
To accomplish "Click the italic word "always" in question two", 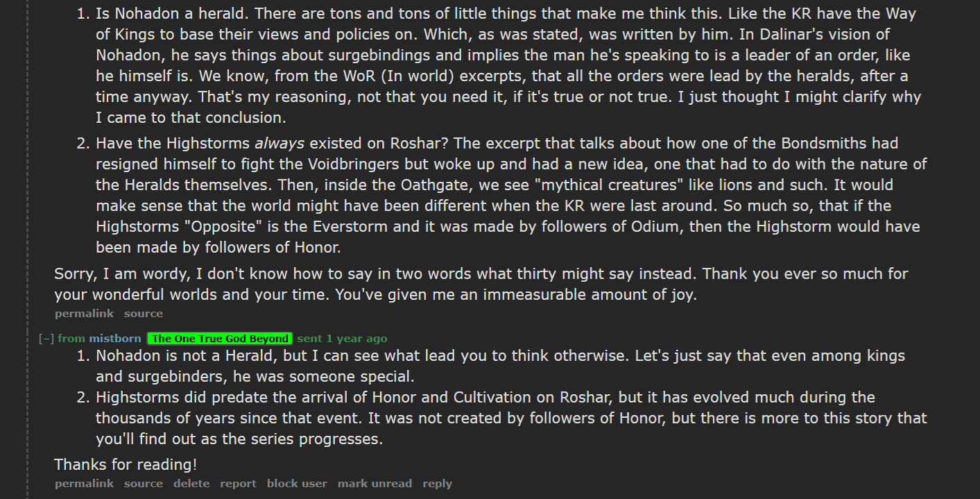I will tap(280, 144).
